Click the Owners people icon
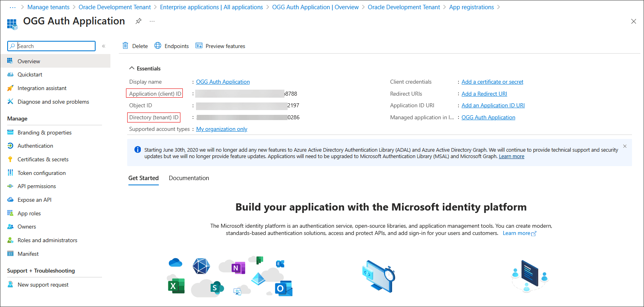Viewport: 644px width, 307px height. click(10, 227)
